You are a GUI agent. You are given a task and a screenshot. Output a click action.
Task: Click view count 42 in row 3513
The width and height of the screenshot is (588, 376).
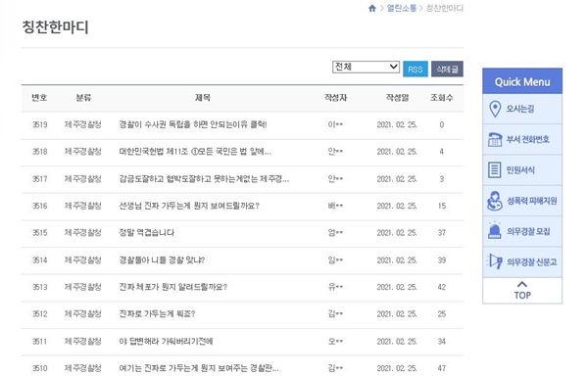tap(442, 287)
